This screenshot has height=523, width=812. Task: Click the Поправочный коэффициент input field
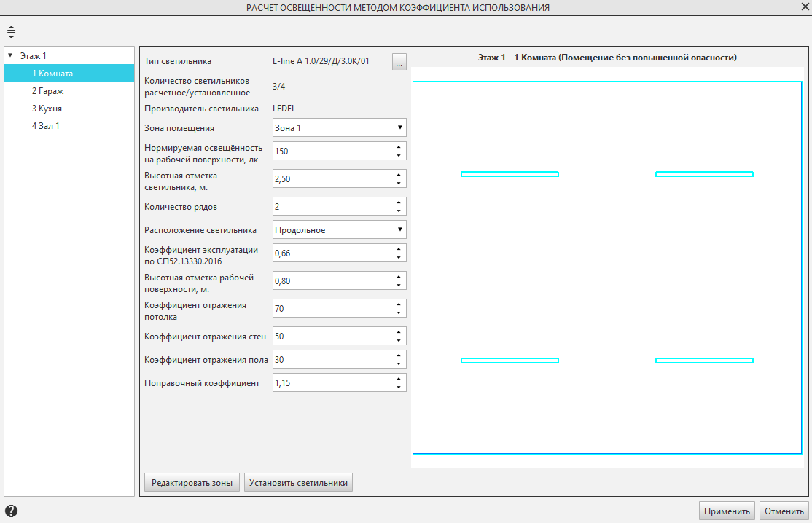coord(332,383)
